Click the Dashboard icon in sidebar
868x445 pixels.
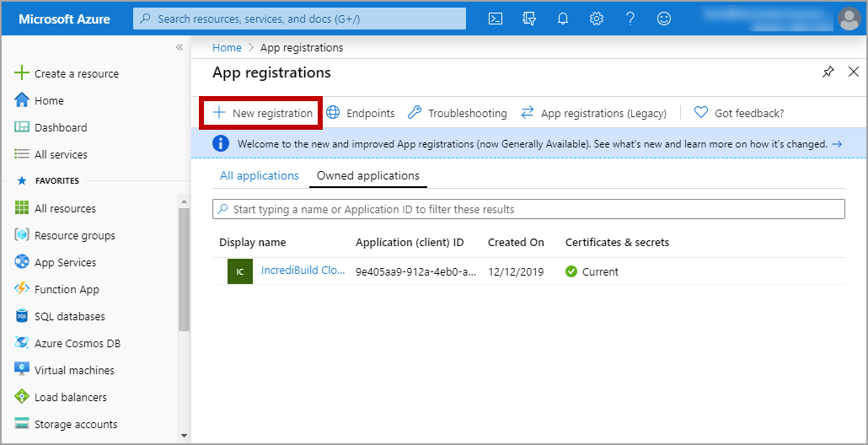click(22, 127)
